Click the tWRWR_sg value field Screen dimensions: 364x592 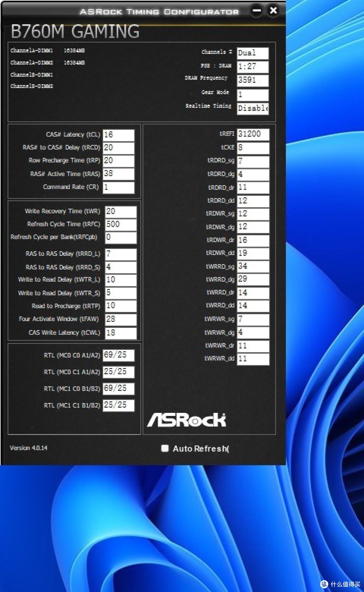(x=253, y=319)
